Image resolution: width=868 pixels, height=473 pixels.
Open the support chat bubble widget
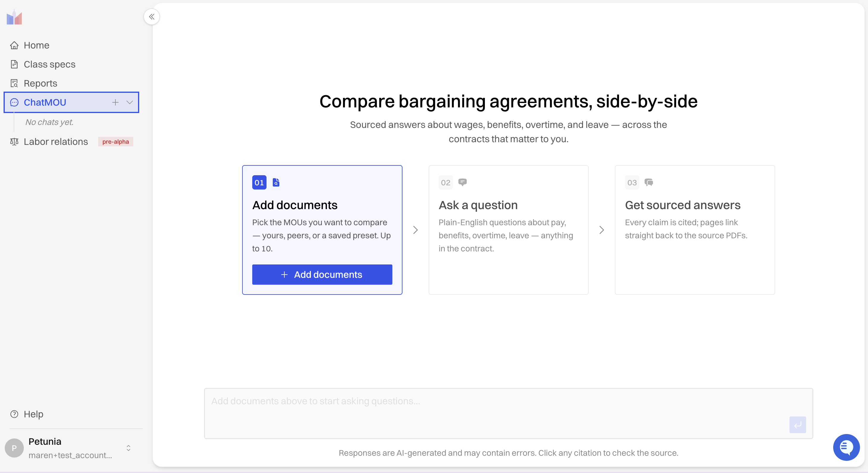pos(846,447)
